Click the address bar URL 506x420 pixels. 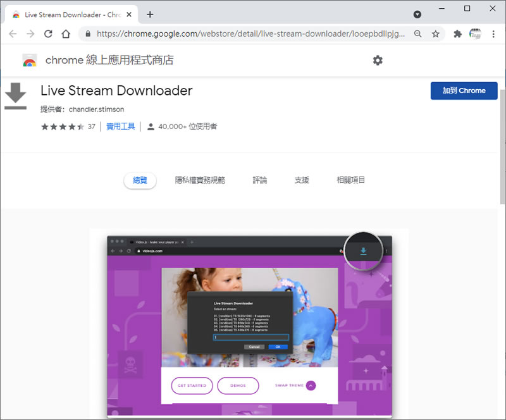[250, 34]
